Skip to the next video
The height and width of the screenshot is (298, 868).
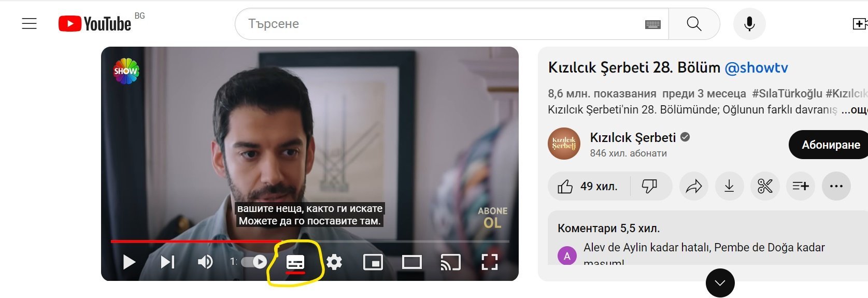coord(167,262)
